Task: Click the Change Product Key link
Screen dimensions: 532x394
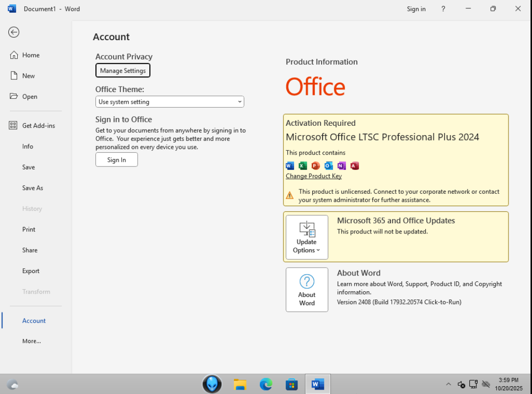Action: (x=314, y=176)
